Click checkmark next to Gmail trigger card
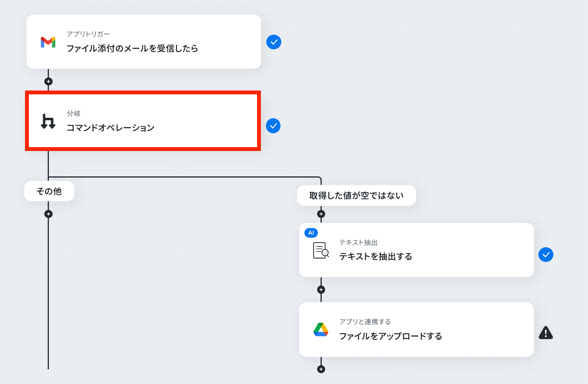Image resolution: width=588 pixels, height=384 pixels. coord(274,42)
